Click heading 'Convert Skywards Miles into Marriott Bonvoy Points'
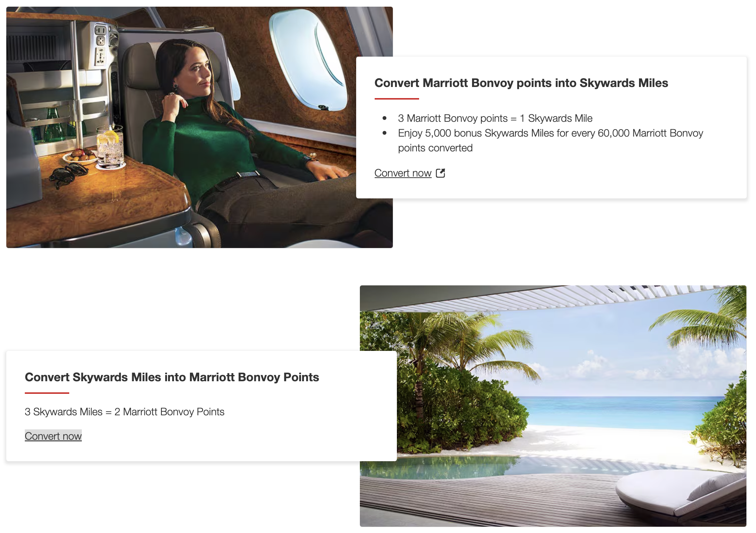 tap(172, 377)
